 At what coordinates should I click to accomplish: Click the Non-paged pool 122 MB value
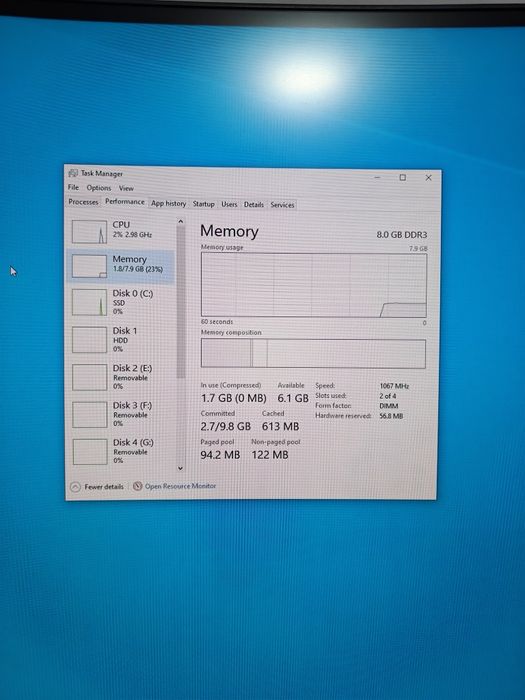270,454
